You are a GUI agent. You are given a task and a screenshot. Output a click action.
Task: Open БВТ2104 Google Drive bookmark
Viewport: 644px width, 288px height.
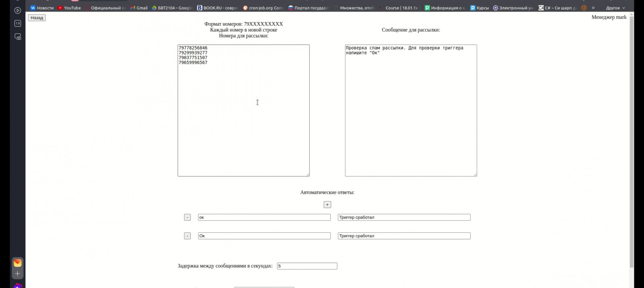tap(172, 8)
